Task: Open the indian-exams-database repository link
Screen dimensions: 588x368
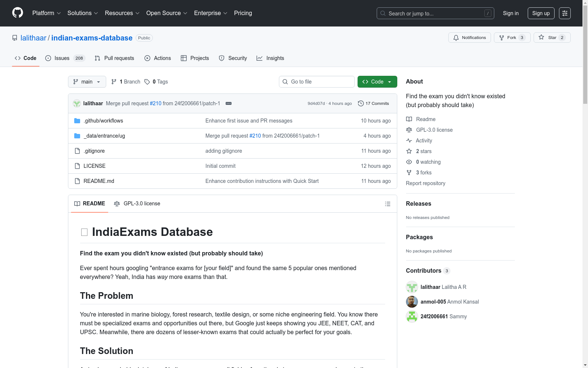Action: pyautogui.click(x=92, y=38)
